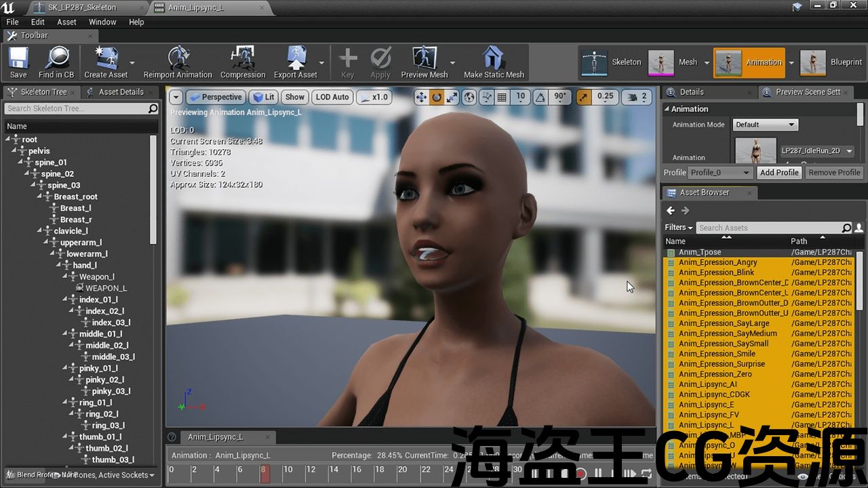Image resolution: width=868 pixels, height=488 pixels.
Task: Click the Lit view mode button
Action: coord(263,97)
